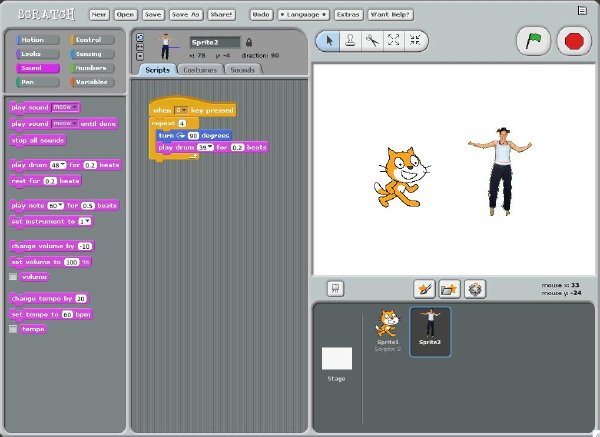Click the cat sprite on the stage
600x437 pixels.
coord(401,177)
